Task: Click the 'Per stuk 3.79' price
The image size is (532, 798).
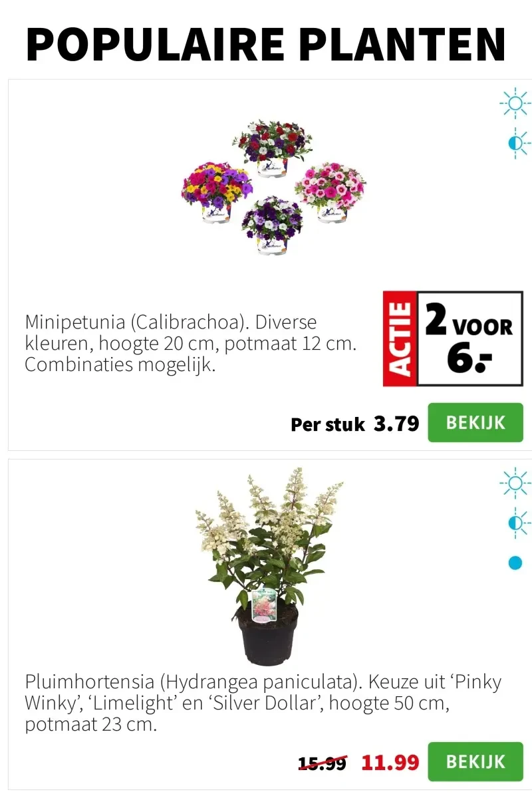Action: [x=355, y=424]
